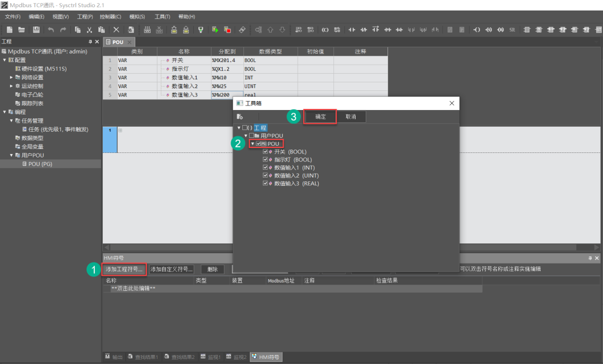This screenshot has width=603, height=364.
Task: Click the **双击此处编辑** row
Action: (x=292, y=288)
